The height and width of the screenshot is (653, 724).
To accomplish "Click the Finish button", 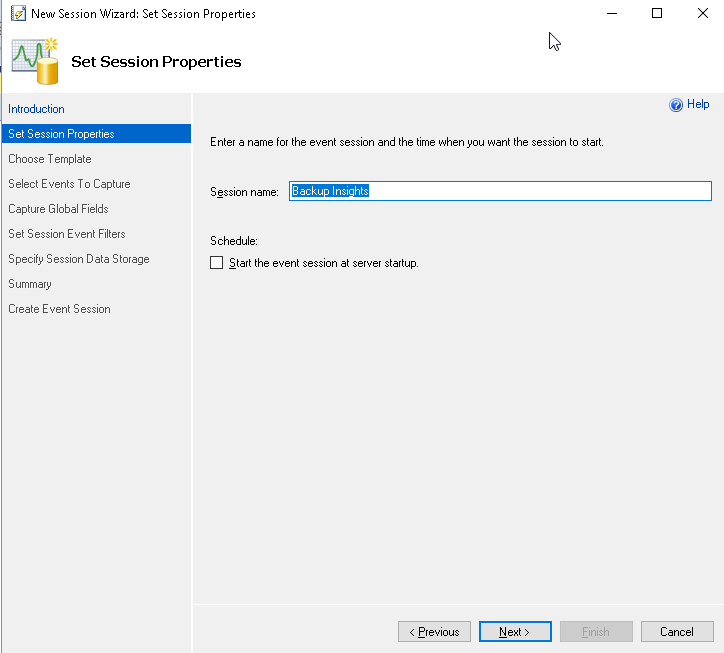I will [595, 632].
